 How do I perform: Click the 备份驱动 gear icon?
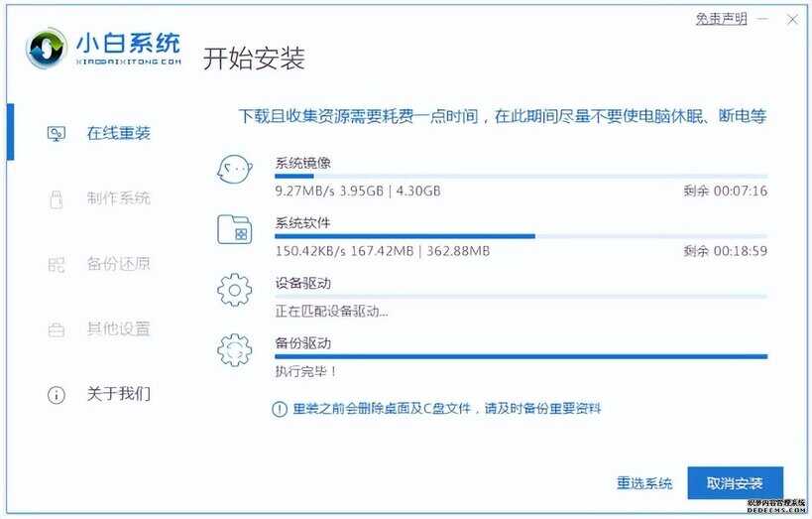235,350
